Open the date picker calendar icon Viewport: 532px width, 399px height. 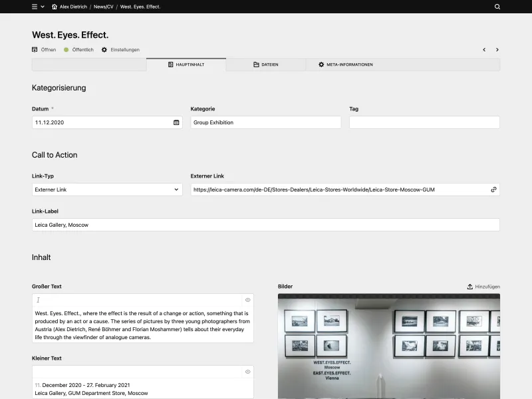[x=175, y=122]
